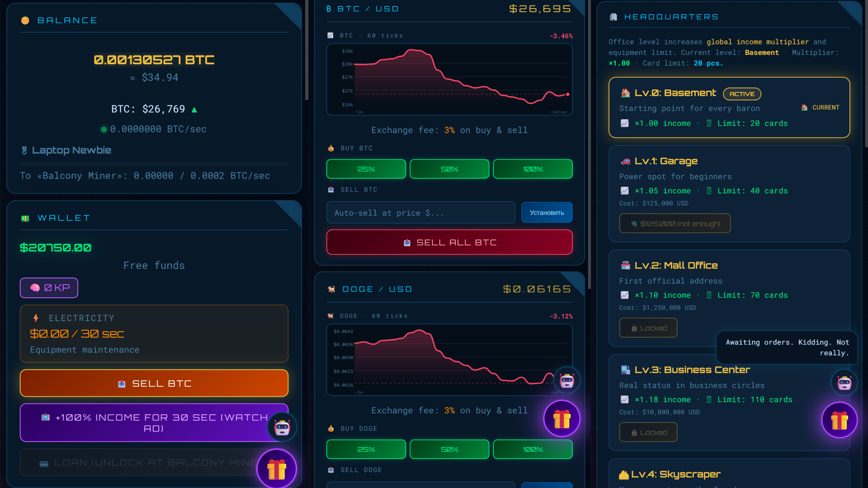Click the medal icon beside Laptop Newbie

point(24,150)
